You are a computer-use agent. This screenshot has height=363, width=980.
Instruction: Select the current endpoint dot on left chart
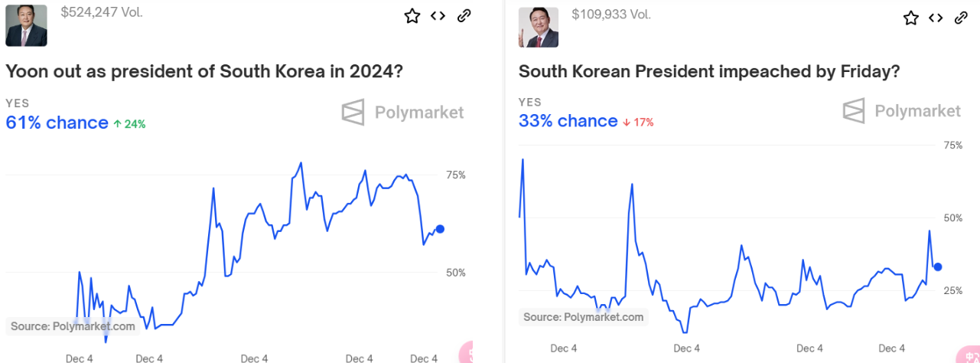click(440, 229)
